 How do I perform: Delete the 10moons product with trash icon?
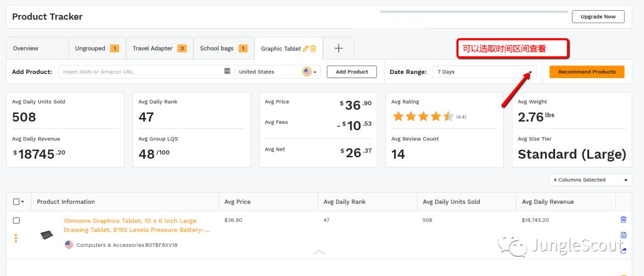click(x=623, y=219)
